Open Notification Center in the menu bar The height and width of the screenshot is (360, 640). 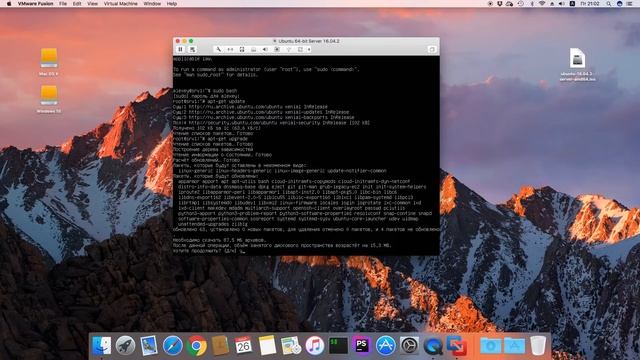tap(630, 4)
